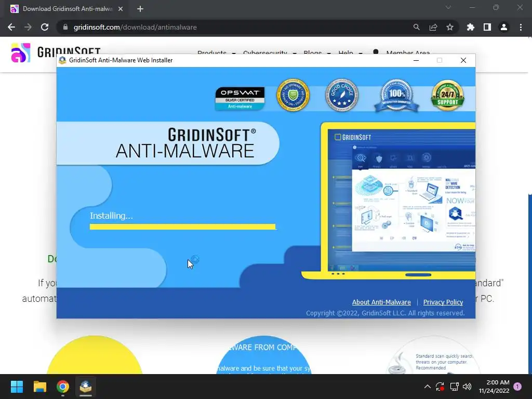Open the Member Area link

click(x=408, y=52)
